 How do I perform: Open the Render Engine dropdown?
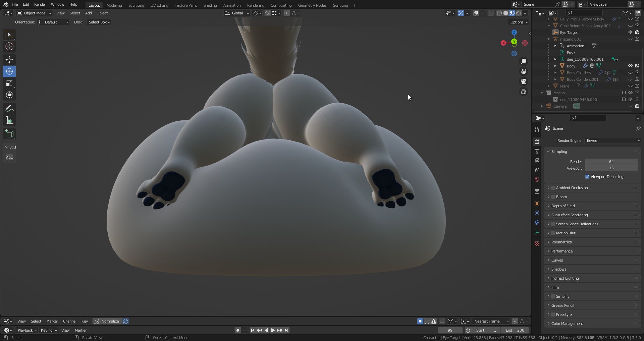pyautogui.click(x=612, y=140)
